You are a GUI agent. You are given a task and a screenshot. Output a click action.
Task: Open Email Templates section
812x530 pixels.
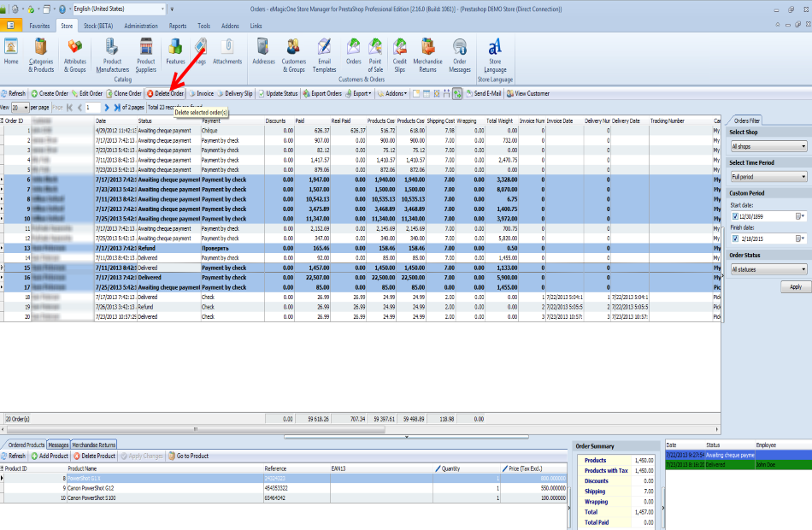[324, 55]
